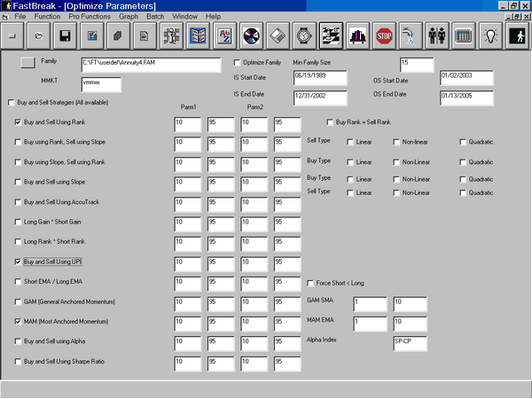Click the calendar grid toolbar icon

[462, 36]
